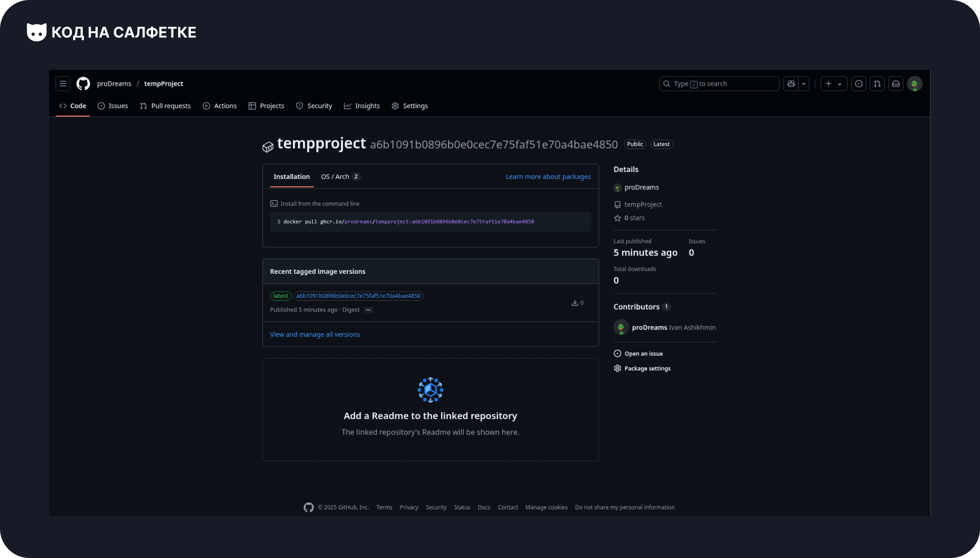
Task: Click the Latest badge near title
Action: (x=661, y=144)
